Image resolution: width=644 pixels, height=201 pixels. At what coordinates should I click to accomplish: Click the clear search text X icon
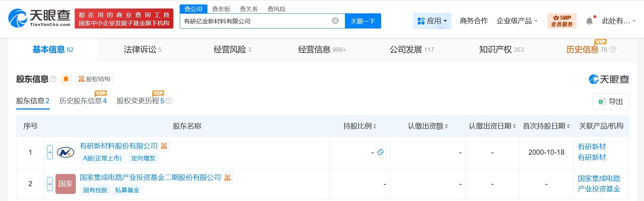(x=335, y=21)
